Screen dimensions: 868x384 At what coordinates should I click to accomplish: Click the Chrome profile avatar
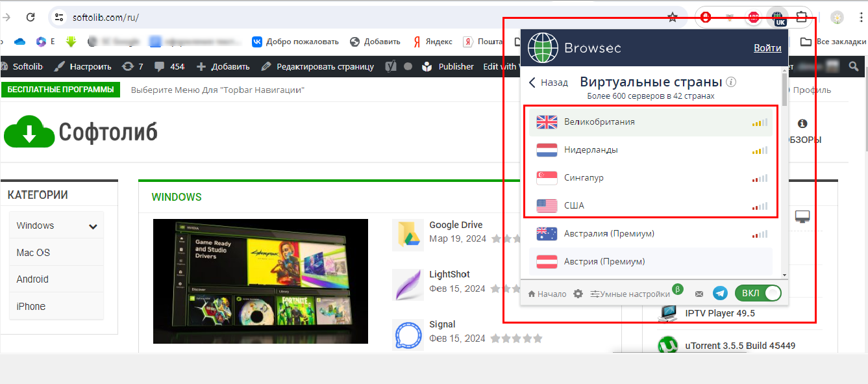click(x=839, y=18)
